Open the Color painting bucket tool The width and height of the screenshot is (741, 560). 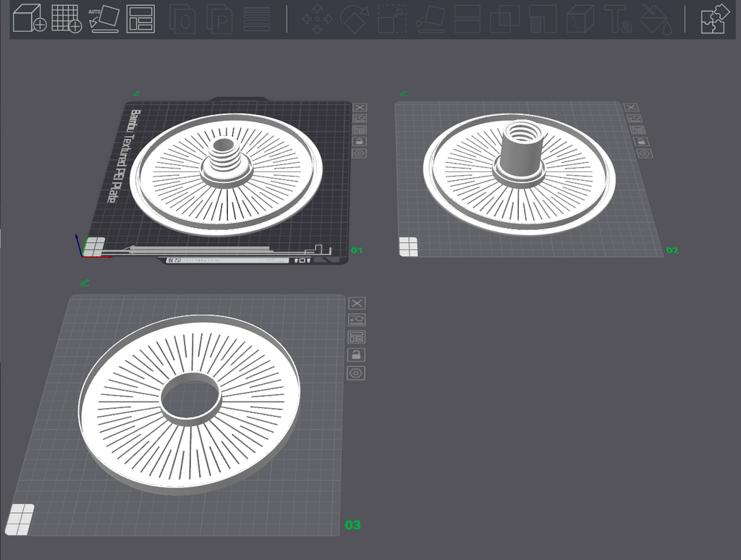coord(656,19)
